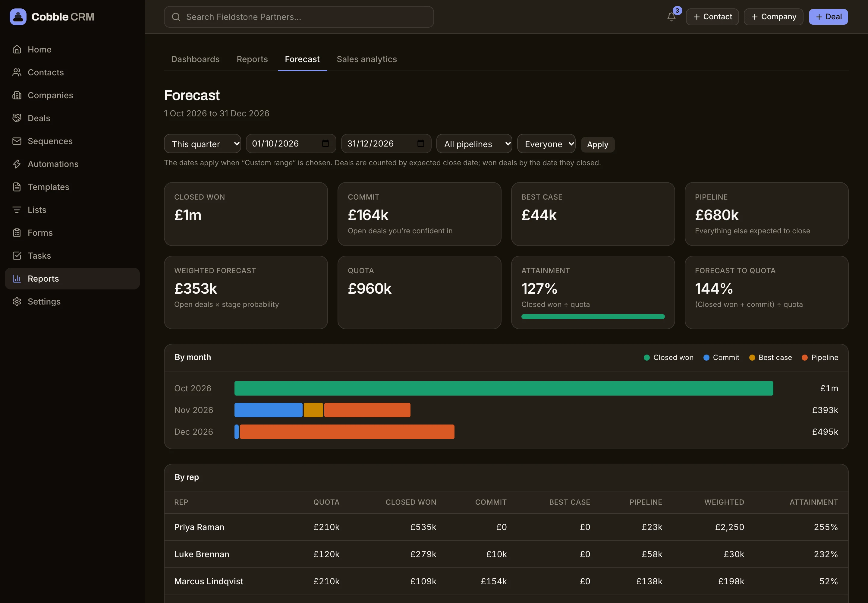This screenshot has width=868, height=603.
Task: Click Luke Brennan's 232% attainment value
Action: pyautogui.click(x=826, y=554)
